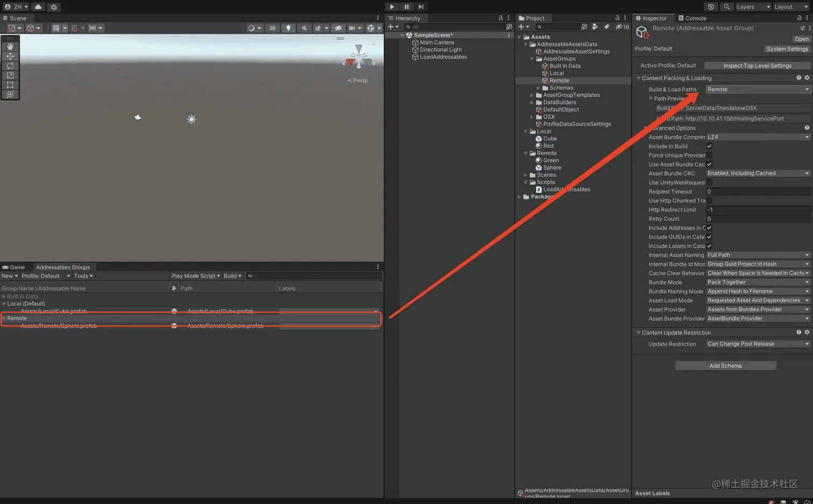Toggle scene lighting with the bulb icon

288,28
